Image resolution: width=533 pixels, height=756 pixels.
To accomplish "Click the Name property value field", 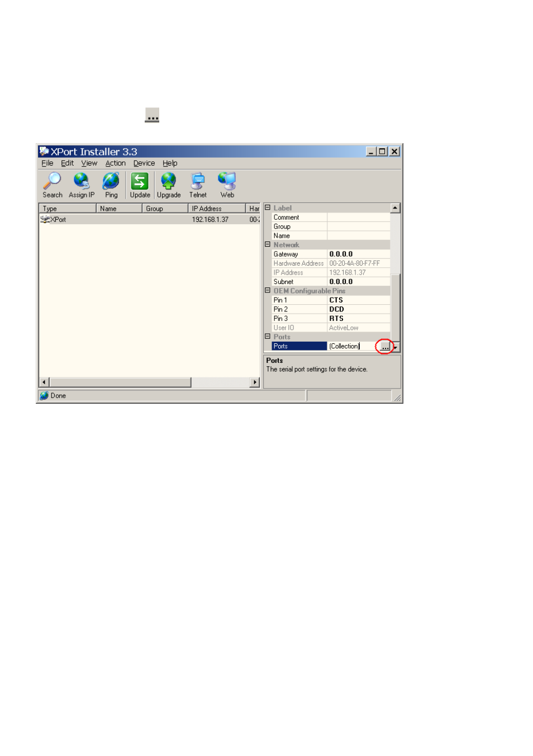I will pos(359,235).
